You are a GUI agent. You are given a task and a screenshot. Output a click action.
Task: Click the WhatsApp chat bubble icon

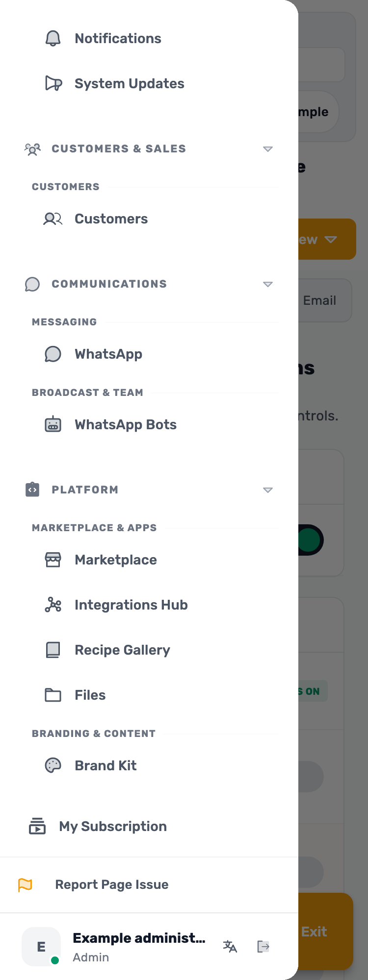click(53, 354)
